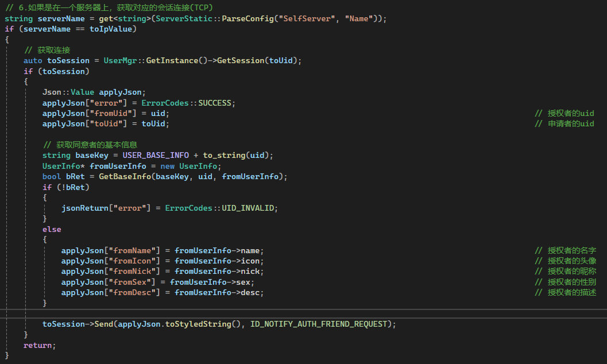Click GetBaseInfo function call
This screenshot has width=607, height=364.
pos(125,176)
